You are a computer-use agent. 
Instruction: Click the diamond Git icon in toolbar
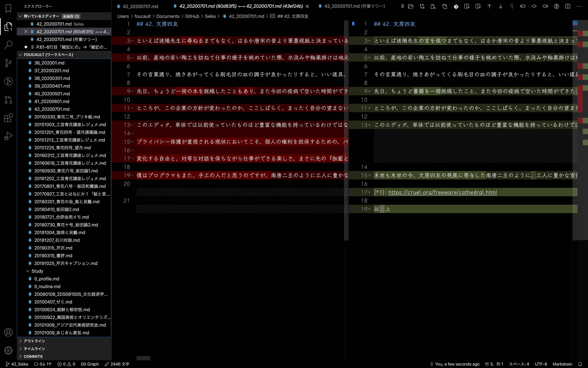[x=456, y=6]
